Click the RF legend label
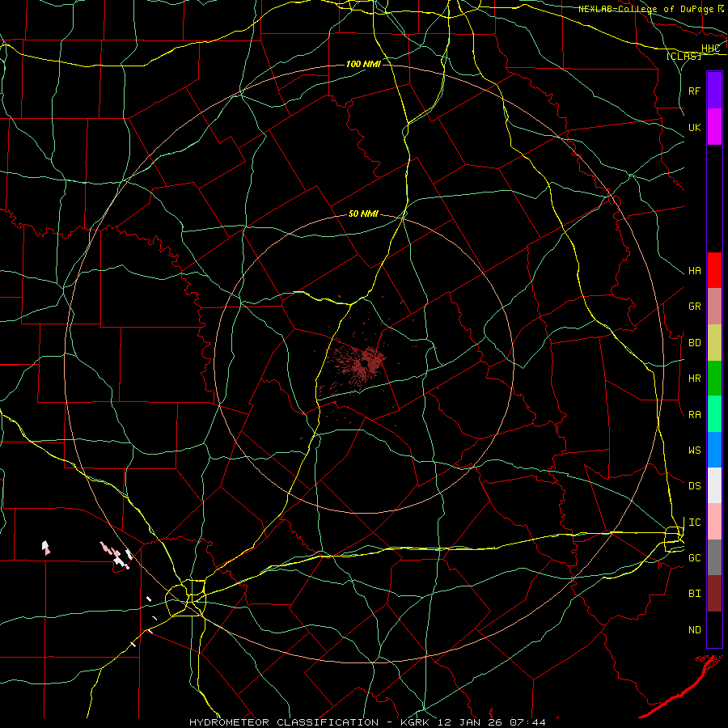The height and width of the screenshot is (728, 728). coord(694,91)
